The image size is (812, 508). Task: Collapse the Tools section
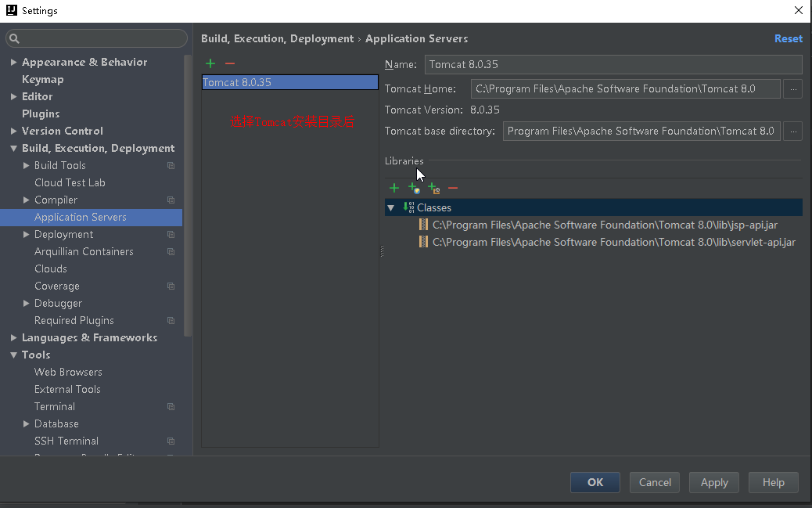tap(13, 355)
